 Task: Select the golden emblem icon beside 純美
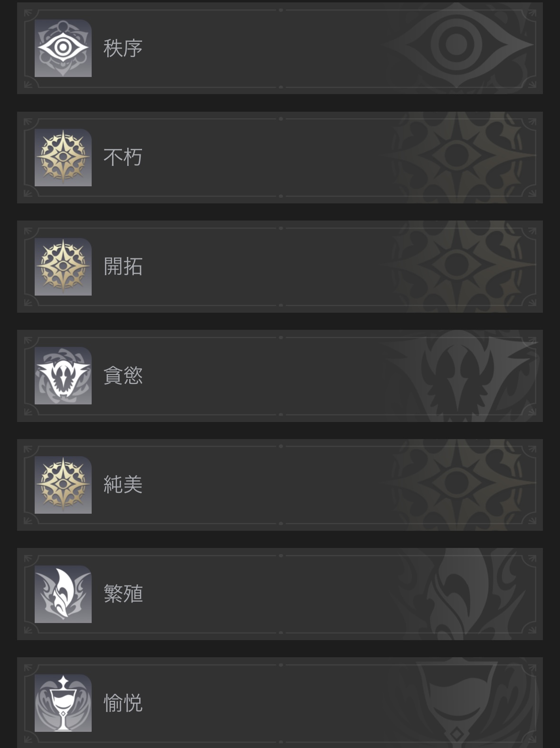click(x=63, y=485)
